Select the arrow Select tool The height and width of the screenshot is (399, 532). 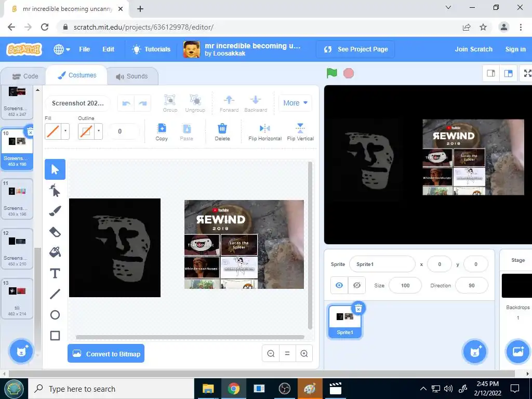pyautogui.click(x=55, y=169)
